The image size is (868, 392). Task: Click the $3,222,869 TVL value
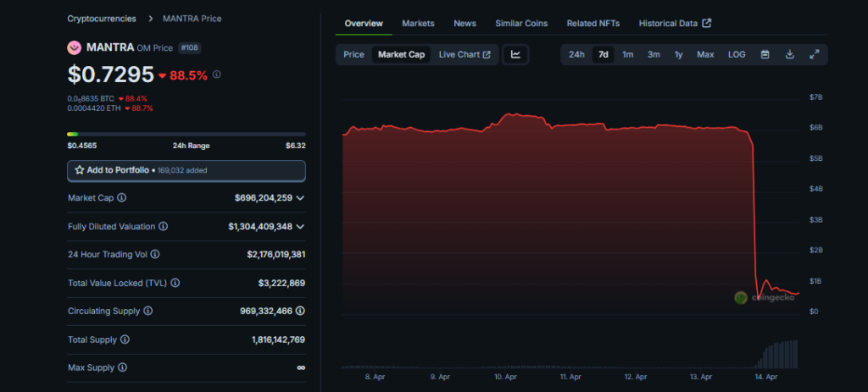pos(281,283)
